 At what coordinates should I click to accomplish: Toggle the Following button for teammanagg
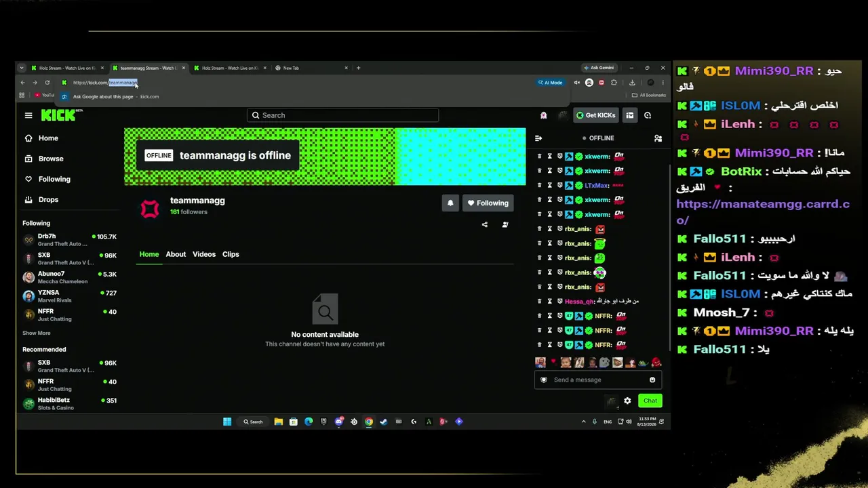[488, 203]
